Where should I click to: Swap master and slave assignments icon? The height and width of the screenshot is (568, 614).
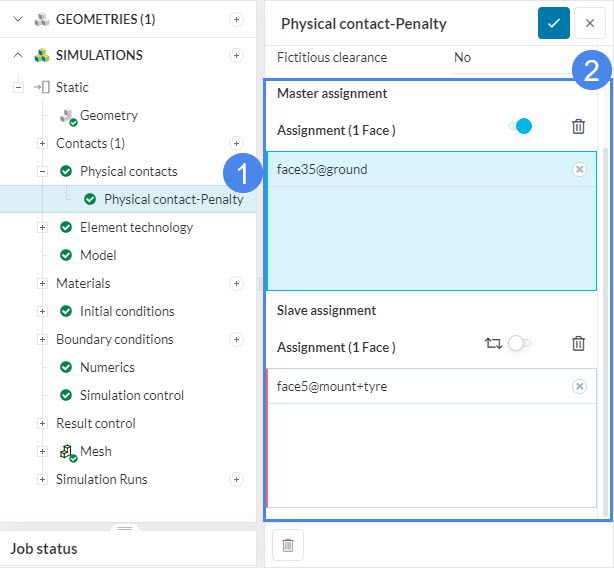click(493, 343)
